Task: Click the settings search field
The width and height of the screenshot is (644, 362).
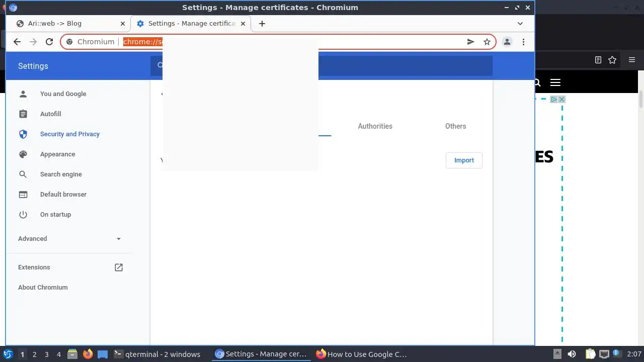Action: (x=321, y=66)
